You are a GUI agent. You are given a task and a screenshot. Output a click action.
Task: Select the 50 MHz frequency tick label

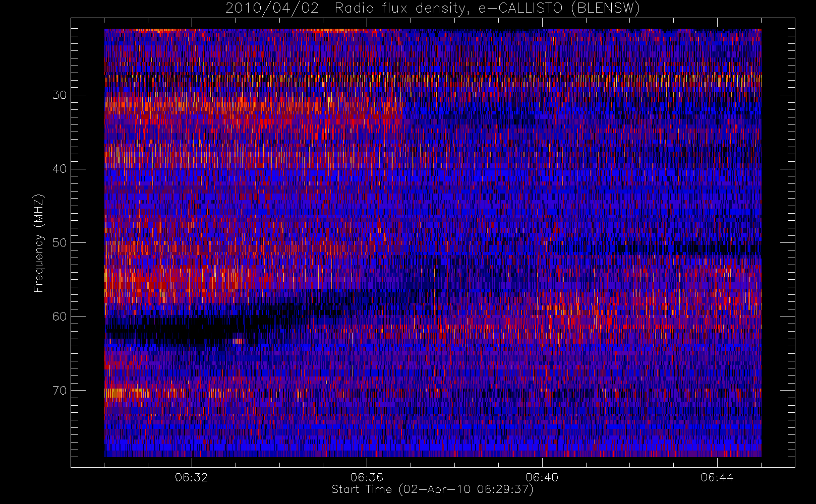[60, 242]
